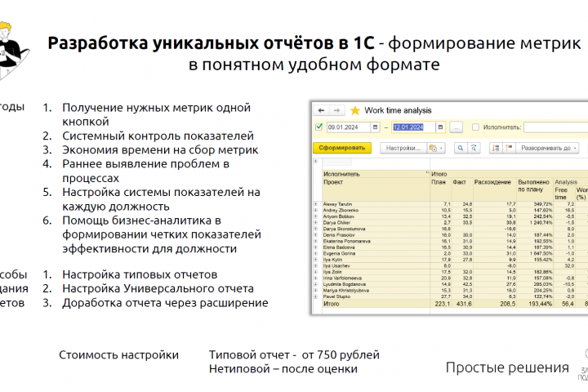Click the forward arrow navigation button

tap(336, 110)
